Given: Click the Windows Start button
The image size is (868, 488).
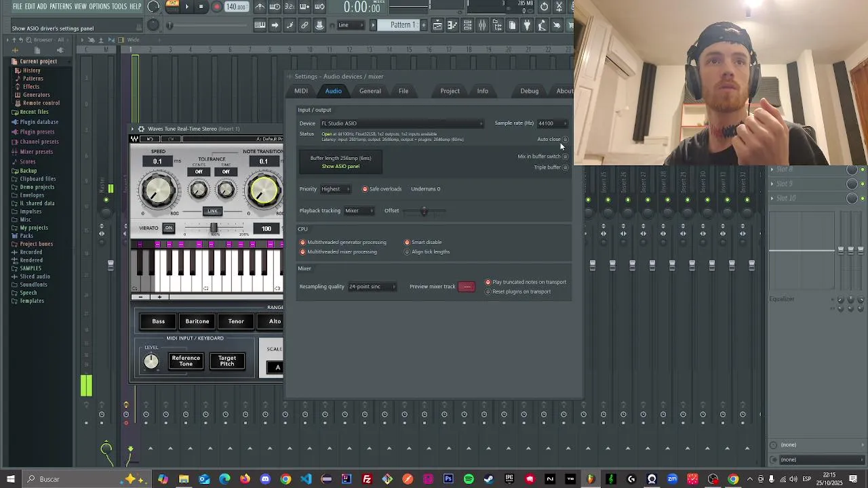Looking at the screenshot, I should point(11,479).
